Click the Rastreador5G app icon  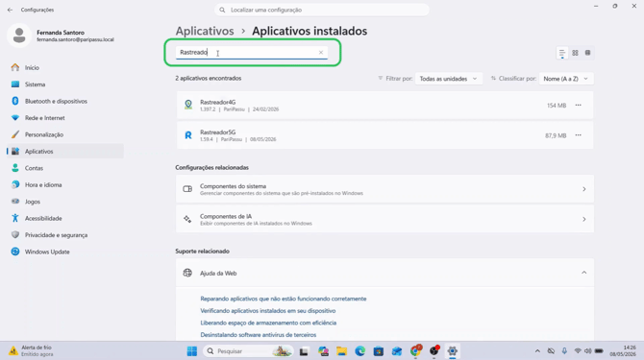tap(188, 135)
